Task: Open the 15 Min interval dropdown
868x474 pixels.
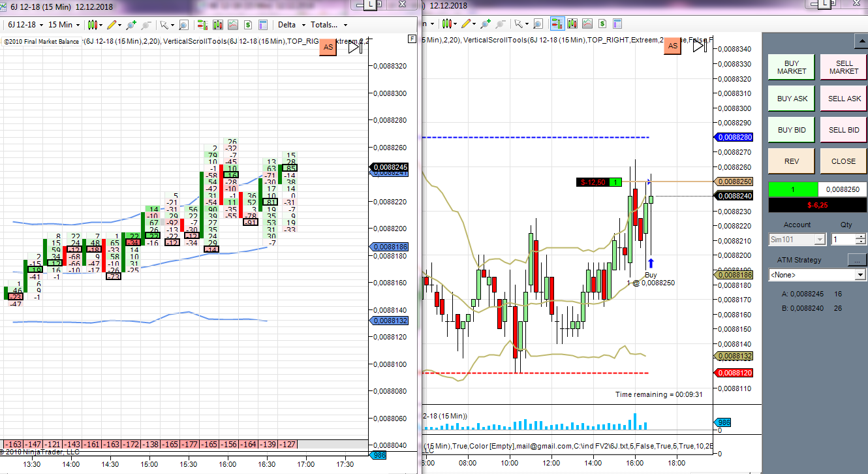Action: [x=64, y=25]
